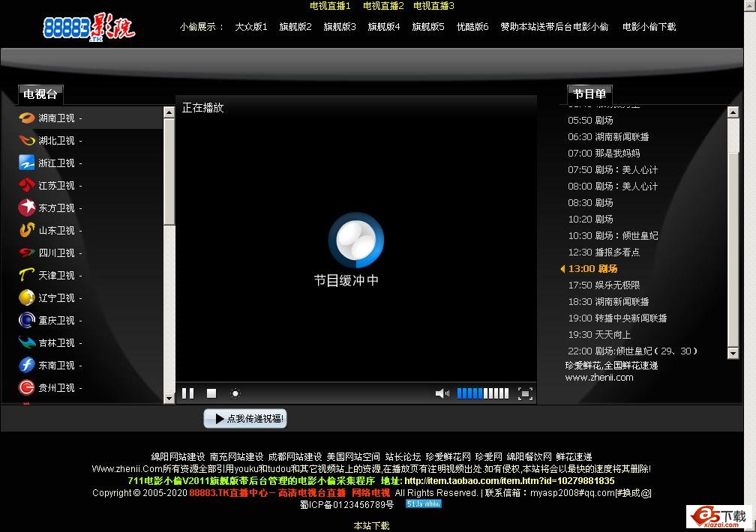
Task: Click the 51.la statistics badge
Action: pos(423,504)
